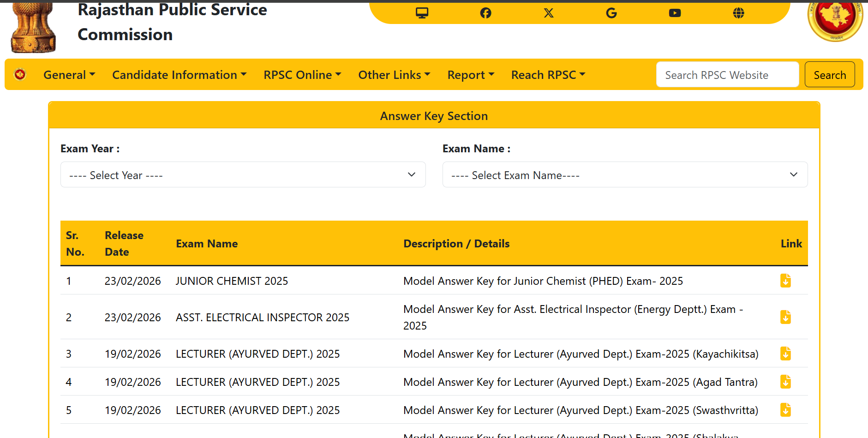Click the Search RPSC Website input field
868x438 pixels.
coord(727,74)
